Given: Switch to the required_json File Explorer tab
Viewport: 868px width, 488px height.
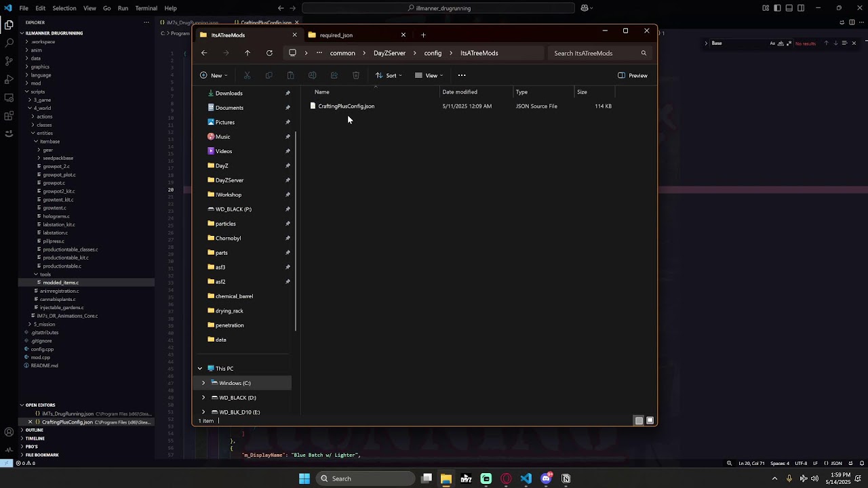Looking at the screenshot, I should [x=355, y=35].
